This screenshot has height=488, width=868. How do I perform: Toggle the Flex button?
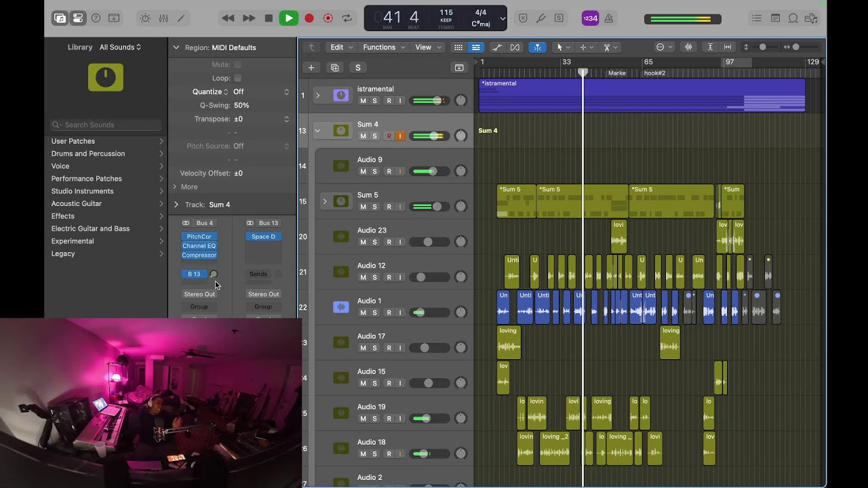click(515, 47)
